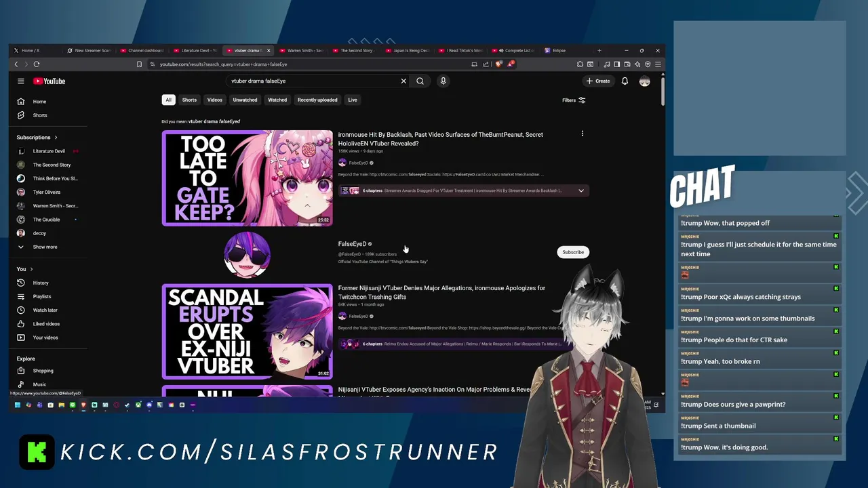868x488 pixels.
Task: Switch to the Channel dashboard tab
Action: 142,50
